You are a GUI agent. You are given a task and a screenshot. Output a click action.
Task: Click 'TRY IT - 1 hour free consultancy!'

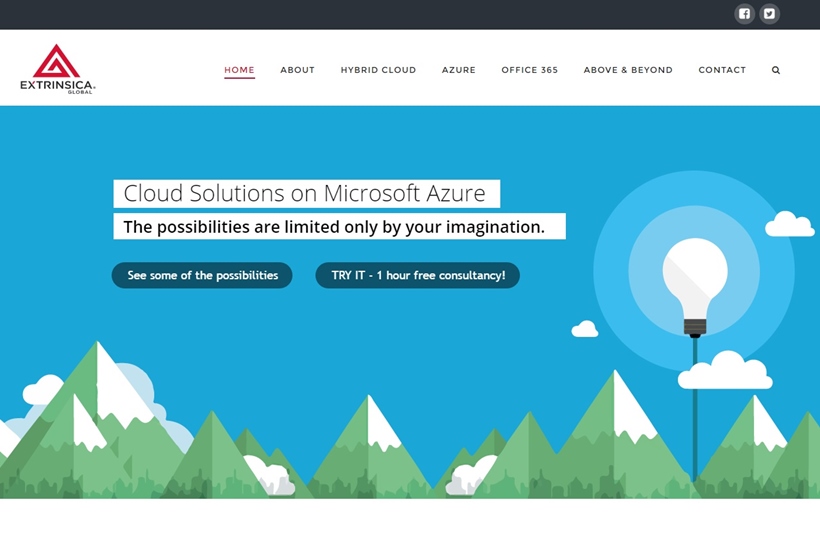coord(417,275)
